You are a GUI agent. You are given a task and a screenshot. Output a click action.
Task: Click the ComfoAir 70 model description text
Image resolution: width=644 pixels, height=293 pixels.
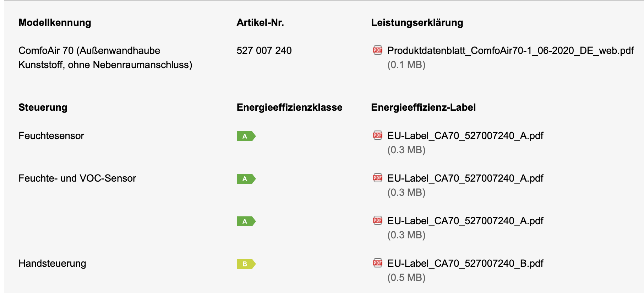[105, 57]
